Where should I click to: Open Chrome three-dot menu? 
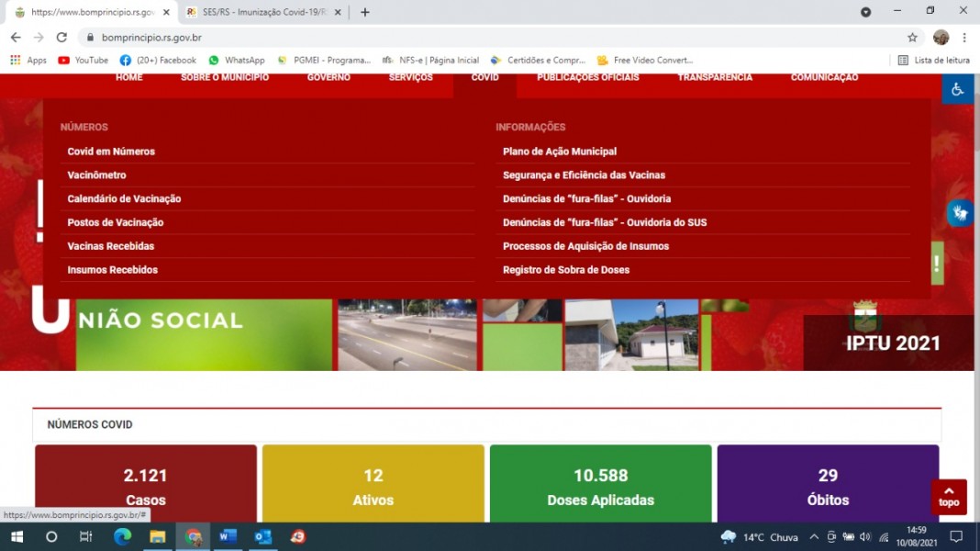[x=964, y=38]
